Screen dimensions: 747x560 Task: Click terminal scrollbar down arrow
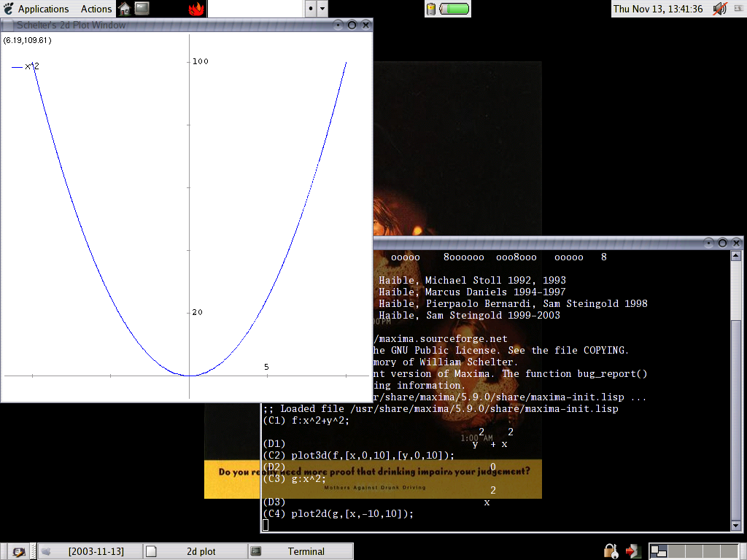pyautogui.click(x=737, y=526)
